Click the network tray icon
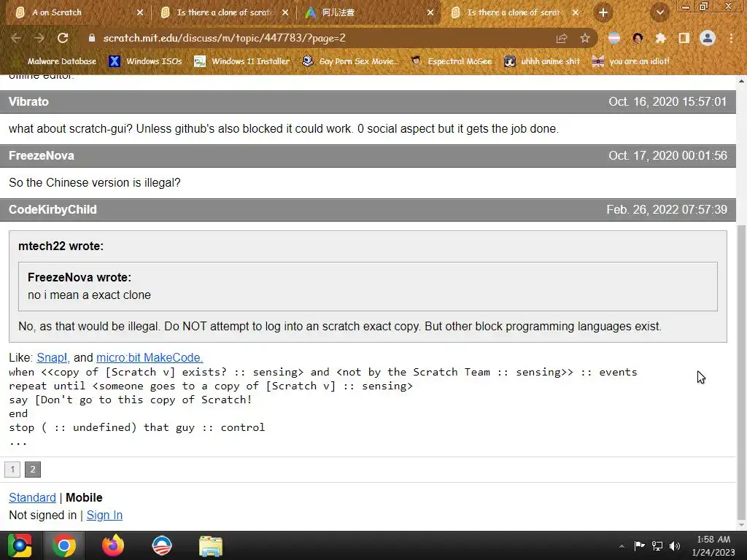This screenshot has width=747, height=560. (x=657, y=545)
